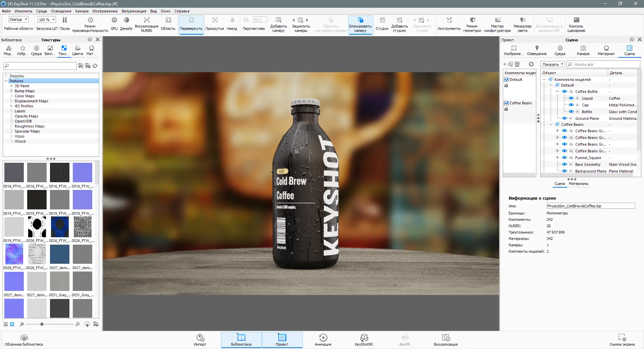Open the Light Manager
Screen dimensions: 644x349
click(523, 25)
